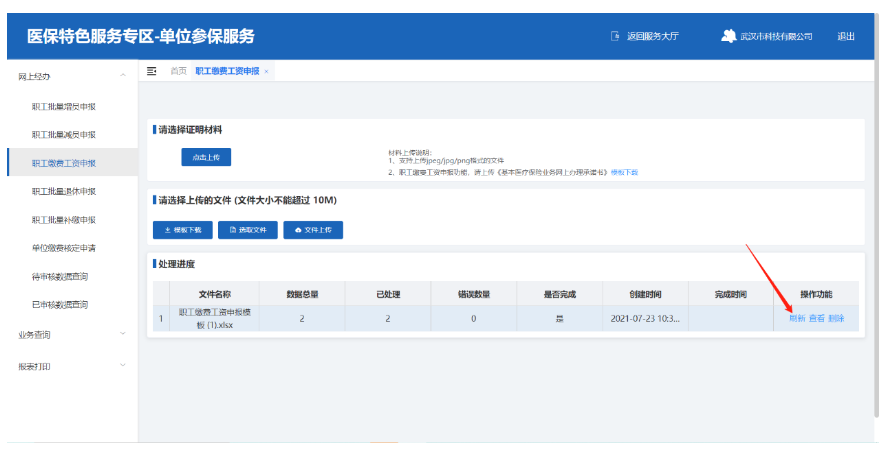
Task: Click the 文件上传 cloud upload button
Action: click(313, 230)
